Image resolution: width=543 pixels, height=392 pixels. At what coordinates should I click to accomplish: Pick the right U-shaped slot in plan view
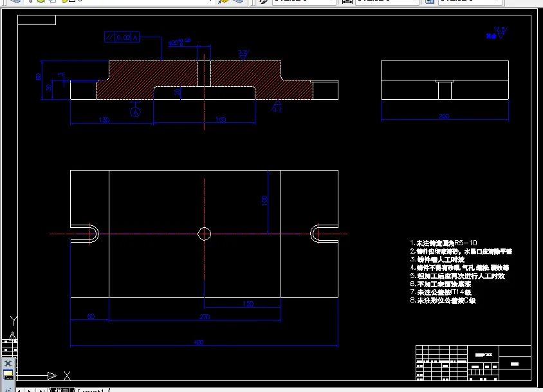(324, 234)
